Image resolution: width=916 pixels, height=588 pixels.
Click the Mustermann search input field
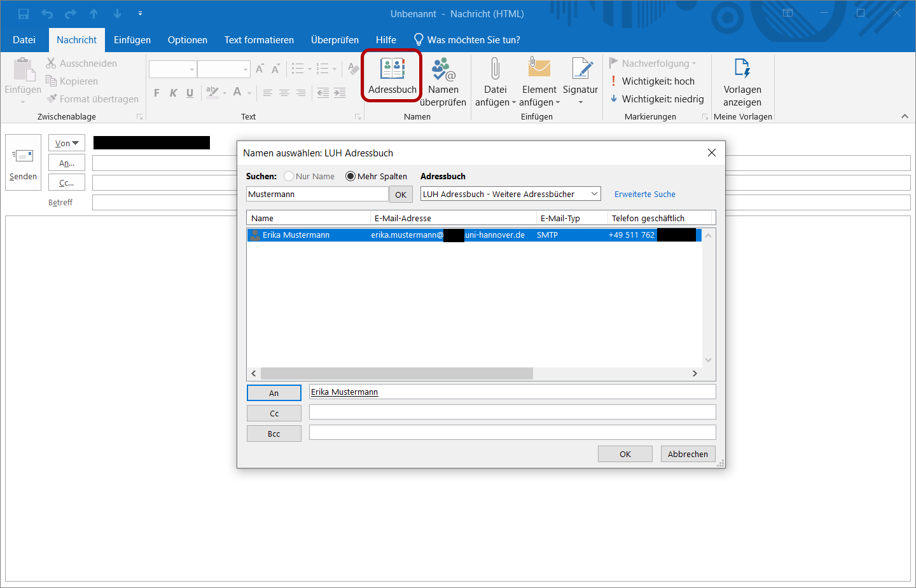317,194
